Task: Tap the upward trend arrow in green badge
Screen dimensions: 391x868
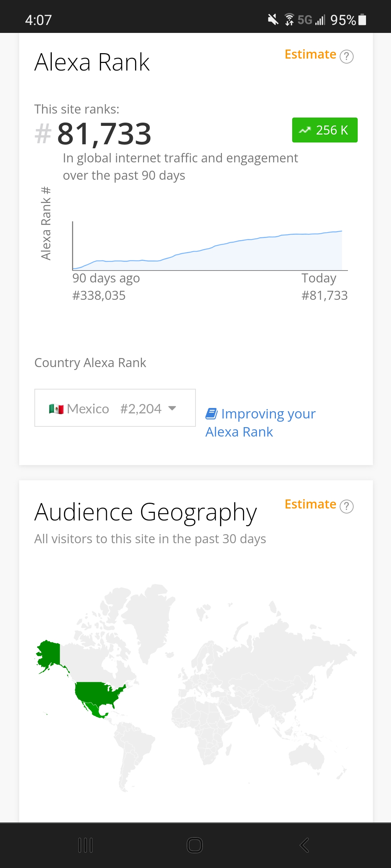Action: pos(305,130)
